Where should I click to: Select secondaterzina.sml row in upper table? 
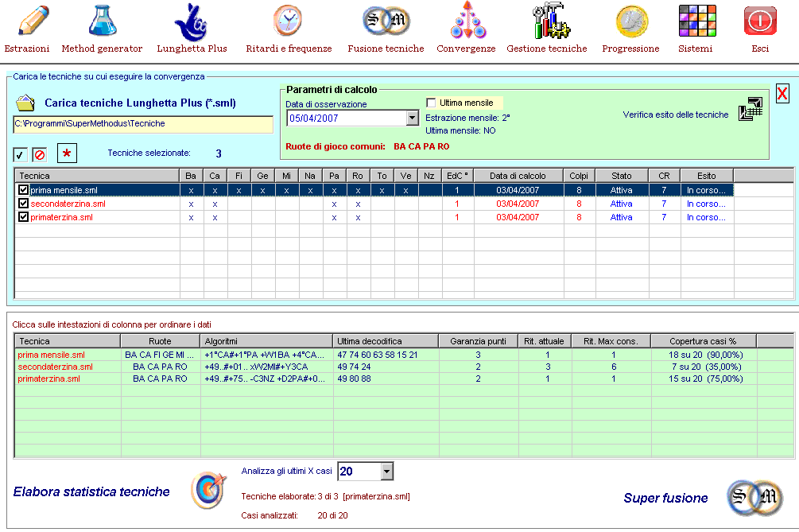click(x=374, y=204)
